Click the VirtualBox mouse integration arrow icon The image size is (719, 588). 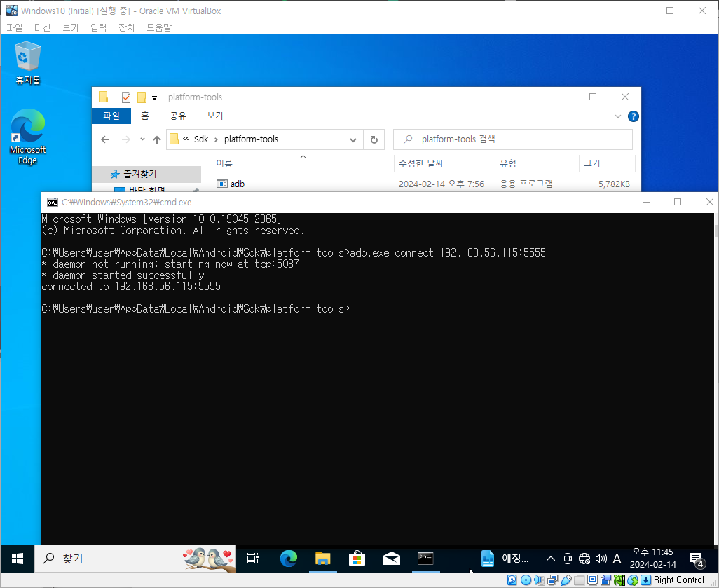tap(633, 580)
